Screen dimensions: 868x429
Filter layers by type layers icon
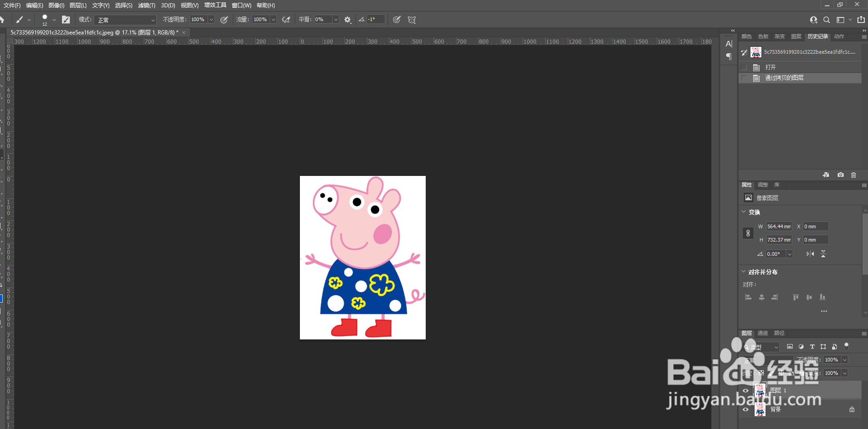812,347
